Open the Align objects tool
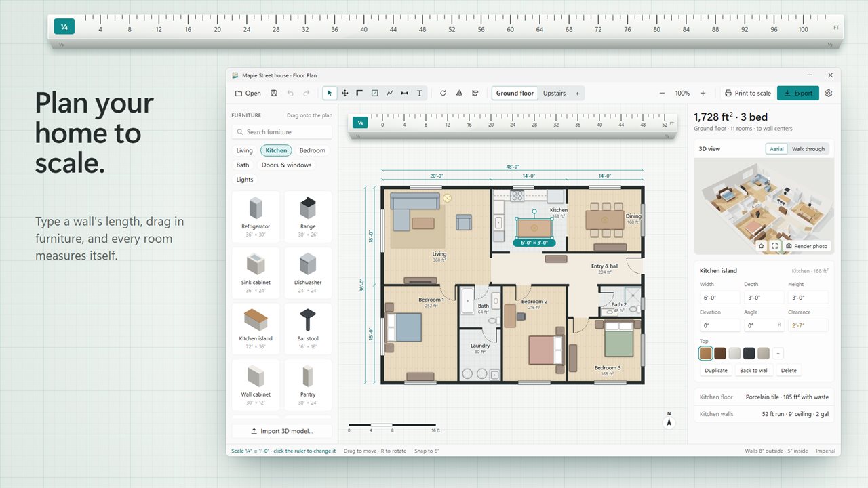Image resolution: width=868 pixels, height=488 pixels. click(x=475, y=94)
